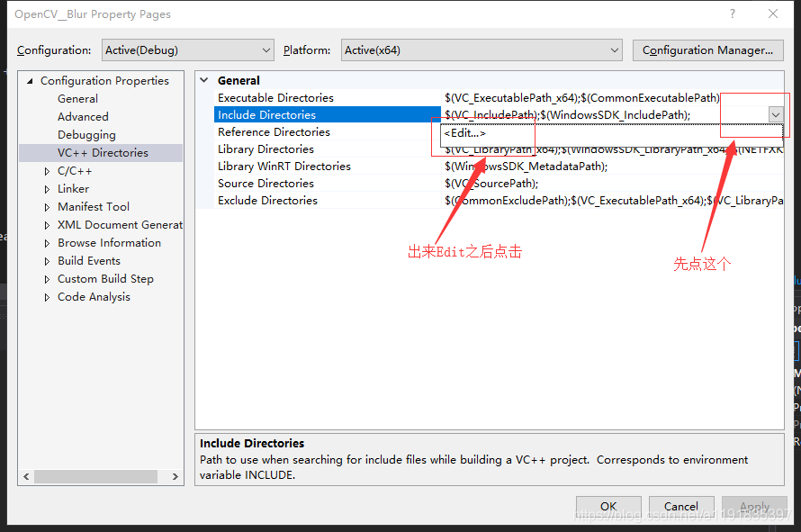The width and height of the screenshot is (801, 532).
Task: Collapse the Configuration Properties tree node
Action: point(30,81)
